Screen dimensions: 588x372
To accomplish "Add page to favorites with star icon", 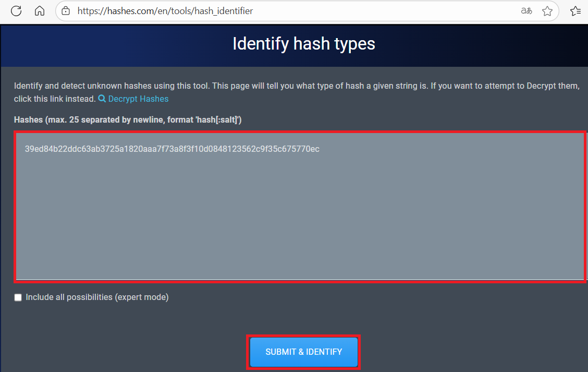I will coord(547,11).
